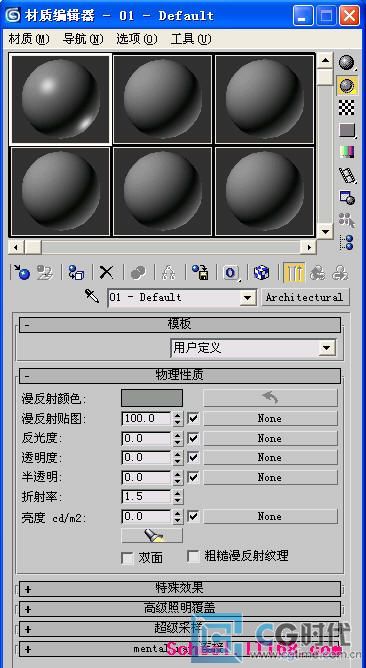Increase the 折射率 spinner value
Image resolution: width=366 pixels, height=668 pixels.
[x=177, y=493]
